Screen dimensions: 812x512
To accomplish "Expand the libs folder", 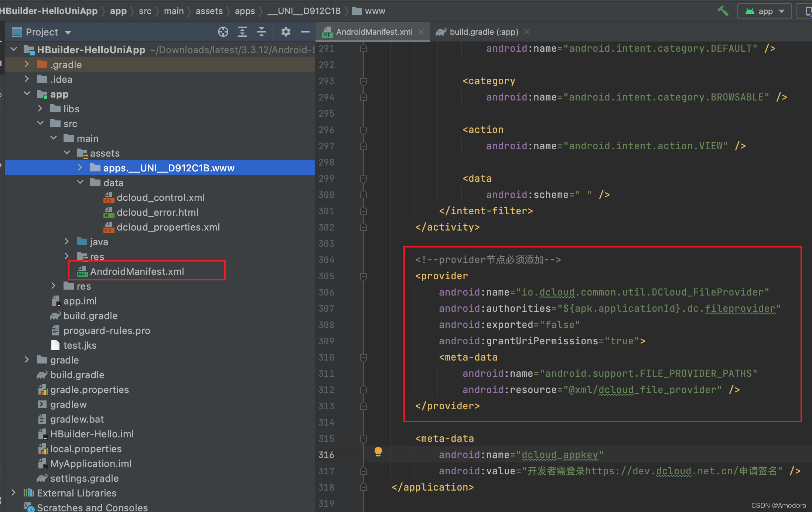I will [40, 109].
